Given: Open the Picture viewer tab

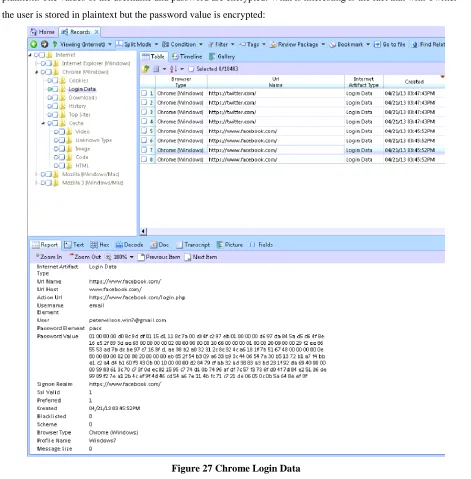Looking at the screenshot, I should click(230, 245).
